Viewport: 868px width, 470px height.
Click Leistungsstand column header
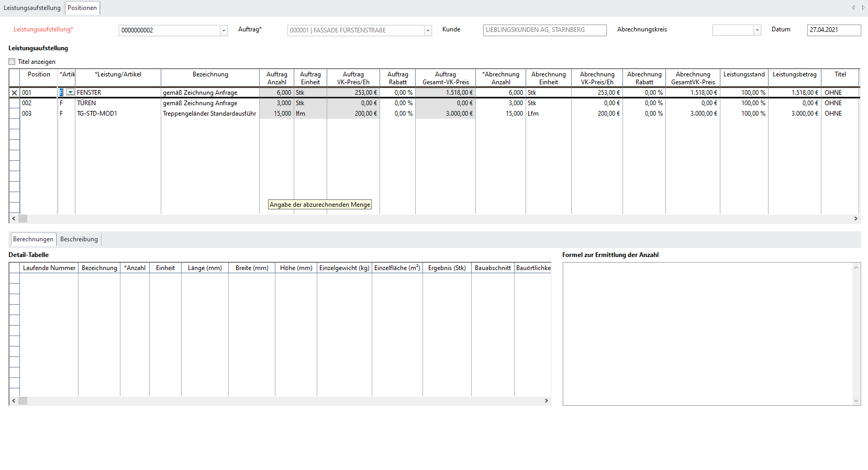(744, 75)
